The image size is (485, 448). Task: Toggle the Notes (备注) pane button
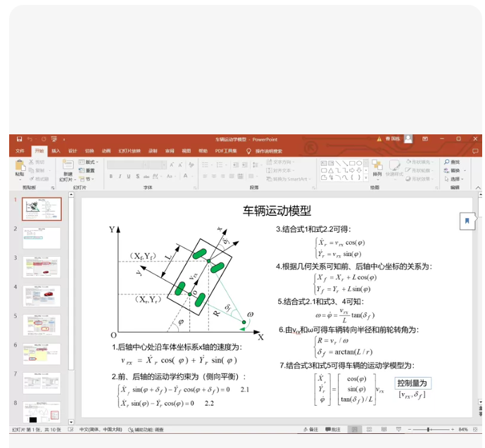click(310, 430)
